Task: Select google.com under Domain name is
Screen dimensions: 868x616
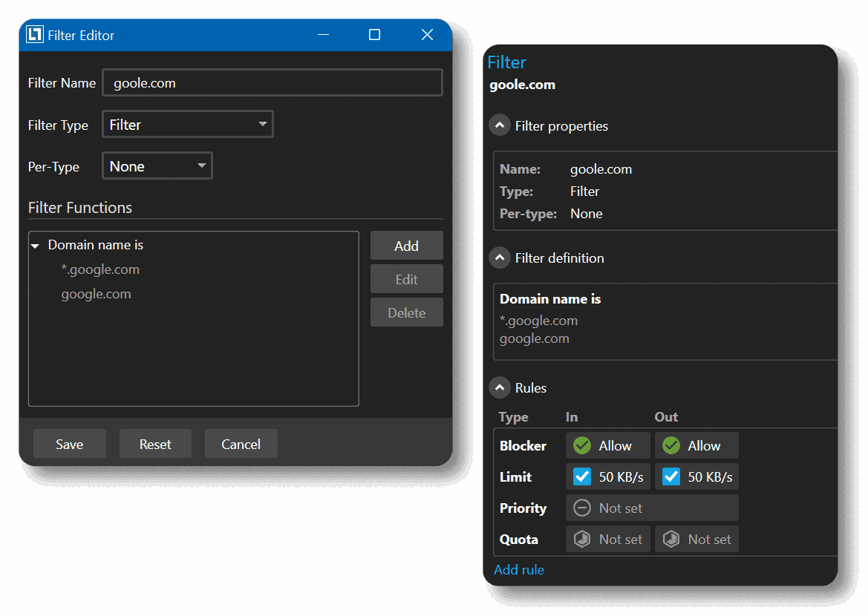Action: [96, 294]
